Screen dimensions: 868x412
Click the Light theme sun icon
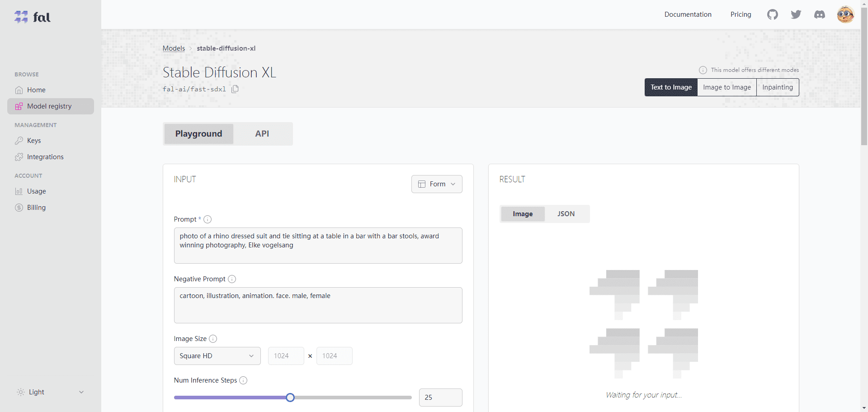pos(21,392)
